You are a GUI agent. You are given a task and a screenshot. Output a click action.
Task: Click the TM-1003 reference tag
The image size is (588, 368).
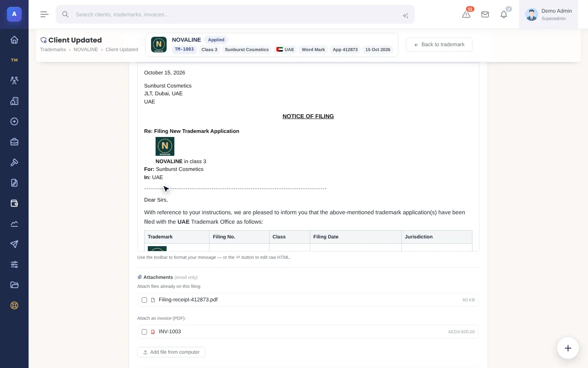[184, 49]
